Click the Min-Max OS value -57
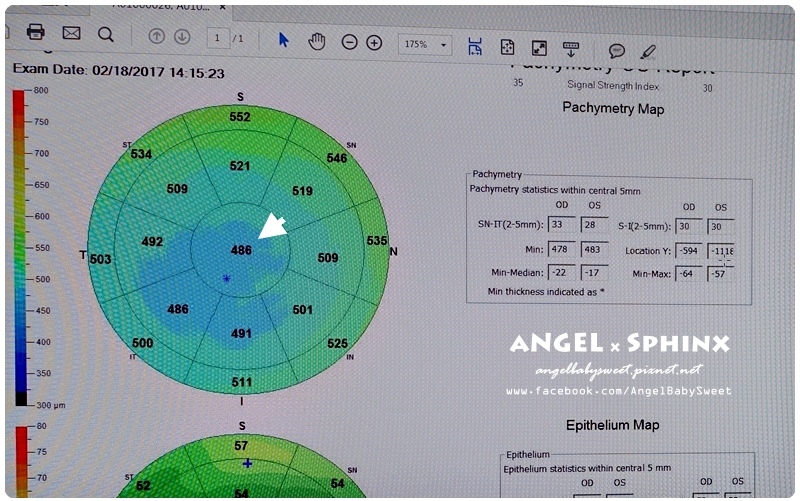The image size is (800, 501). coord(720,274)
